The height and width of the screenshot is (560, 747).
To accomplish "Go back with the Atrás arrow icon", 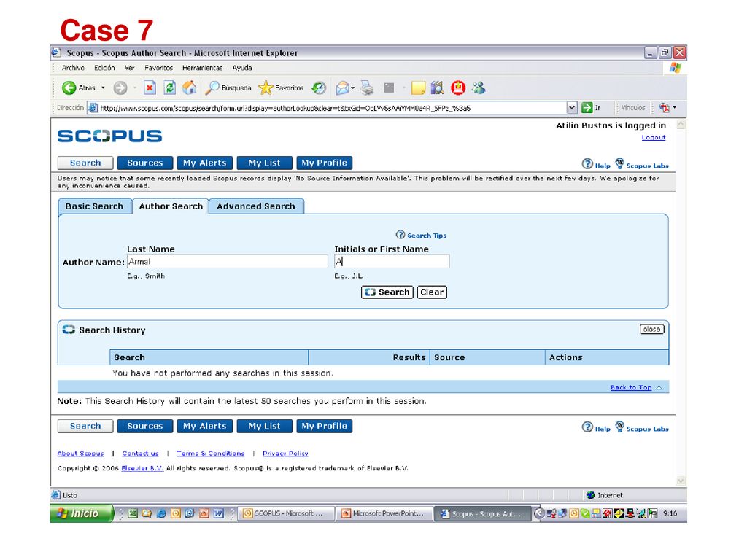I will 69,87.
